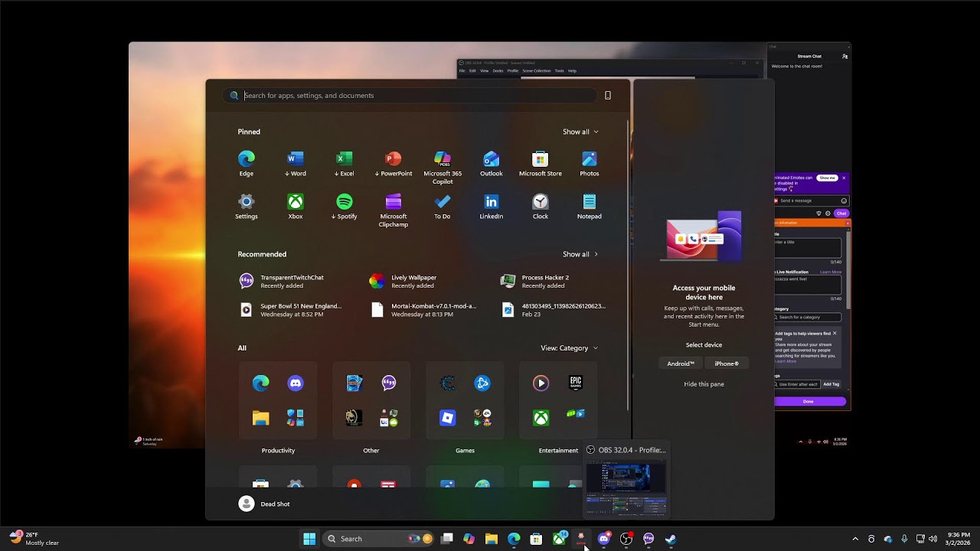Launch Outlook from the Start menu
Image resolution: width=980 pixels, height=551 pixels.
[492, 163]
